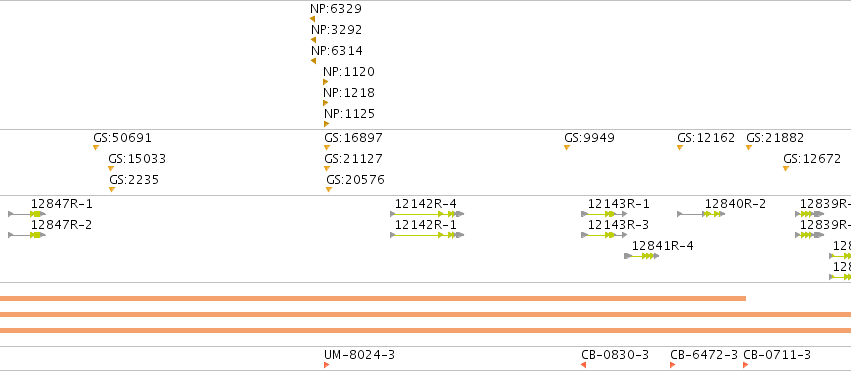
Task: Click the GS:12672 insertion marker
Action: [x=786, y=169]
